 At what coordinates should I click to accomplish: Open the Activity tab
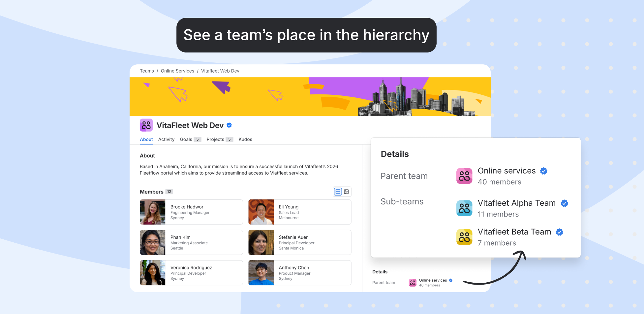[166, 139]
